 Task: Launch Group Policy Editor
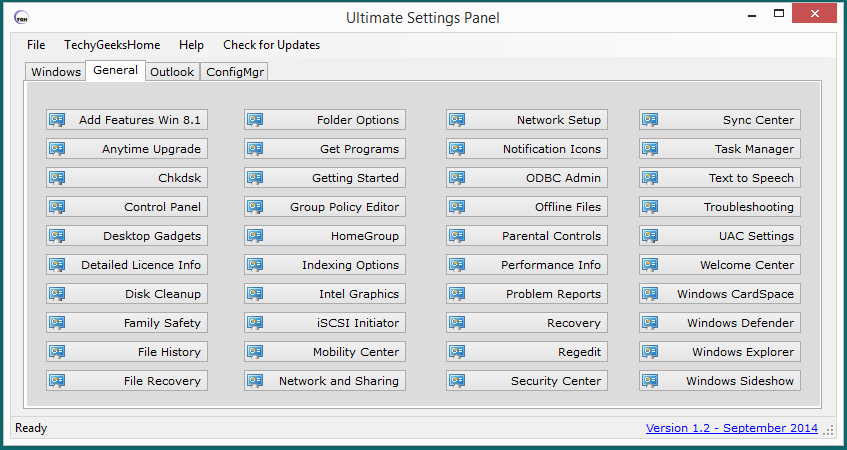click(325, 207)
